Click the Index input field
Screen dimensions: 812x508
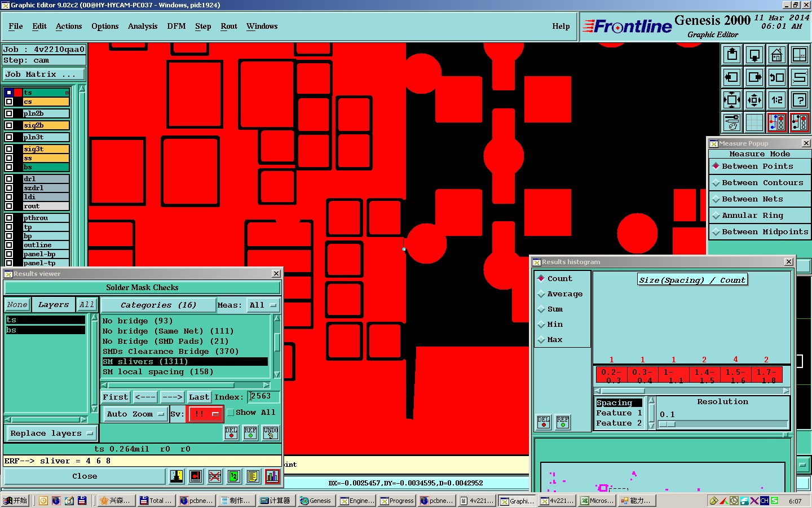click(264, 397)
